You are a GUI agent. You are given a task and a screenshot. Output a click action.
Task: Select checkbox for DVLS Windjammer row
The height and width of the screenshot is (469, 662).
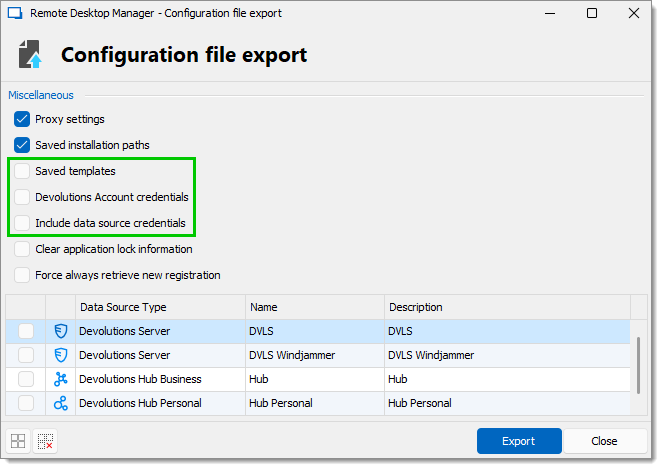tap(26, 355)
